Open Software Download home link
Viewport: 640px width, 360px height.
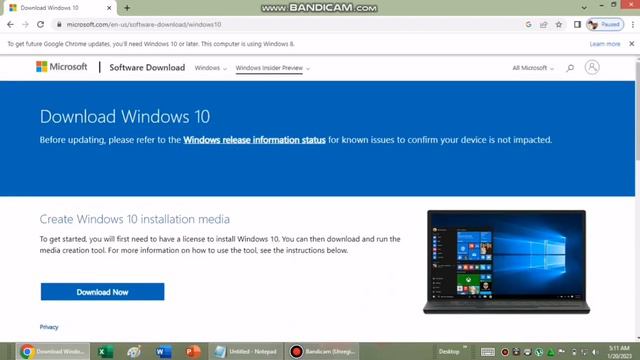pyautogui.click(x=147, y=67)
